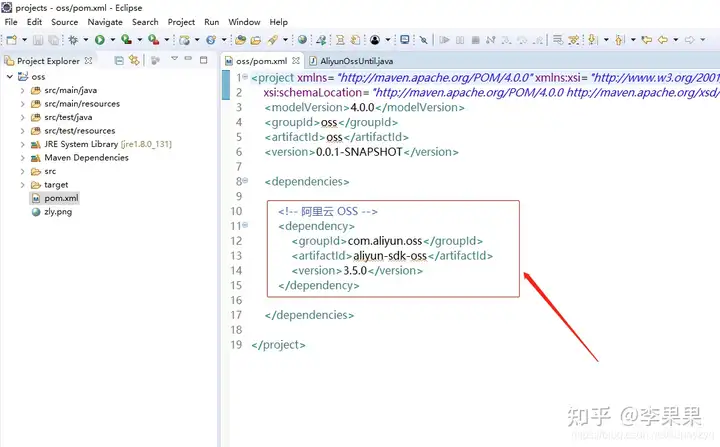This screenshot has width=720, height=447.
Task: Toggle Link with Editor in Project Explorer
Action: [134, 60]
